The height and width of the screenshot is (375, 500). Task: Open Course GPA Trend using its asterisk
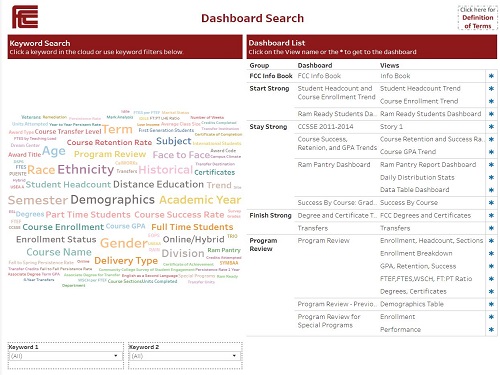(x=491, y=152)
